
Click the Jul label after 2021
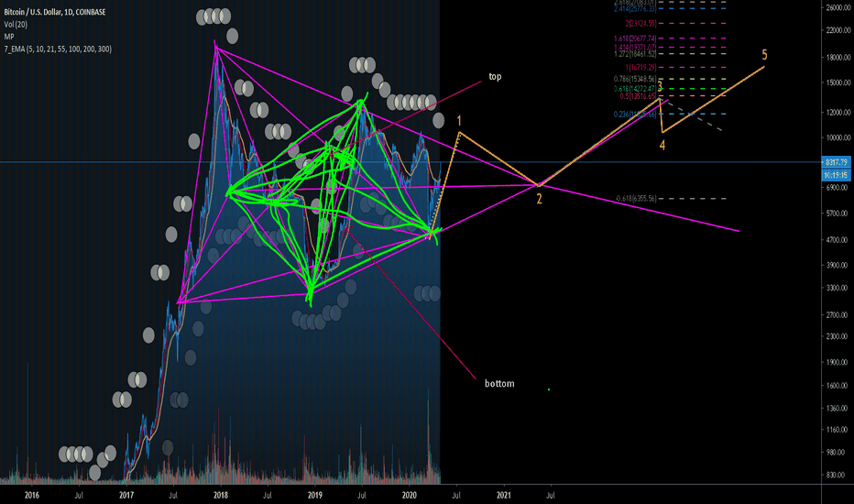551,495
